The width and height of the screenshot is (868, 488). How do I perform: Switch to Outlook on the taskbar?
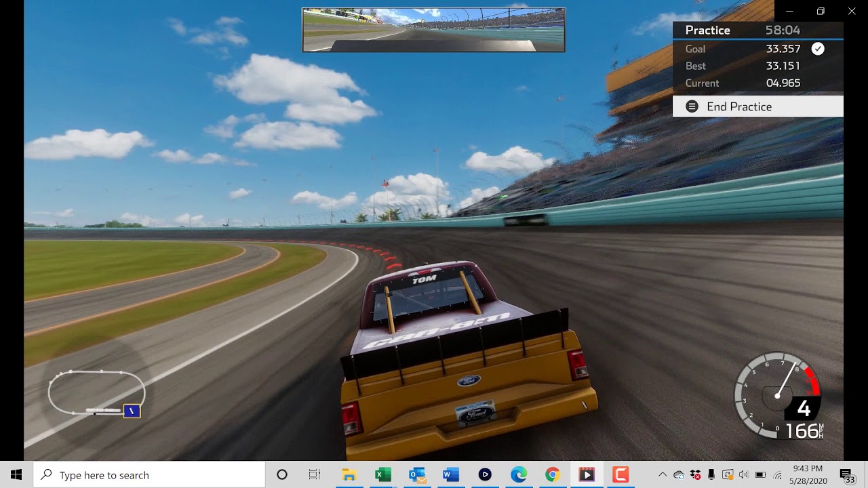click(417, 475)
